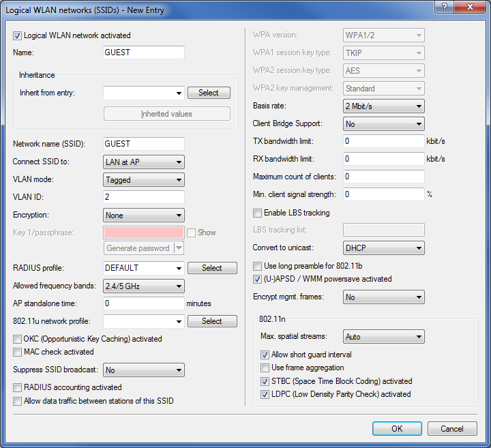491x448 pixels.
Task: Click the Cancel button
Action: (451, 428)
